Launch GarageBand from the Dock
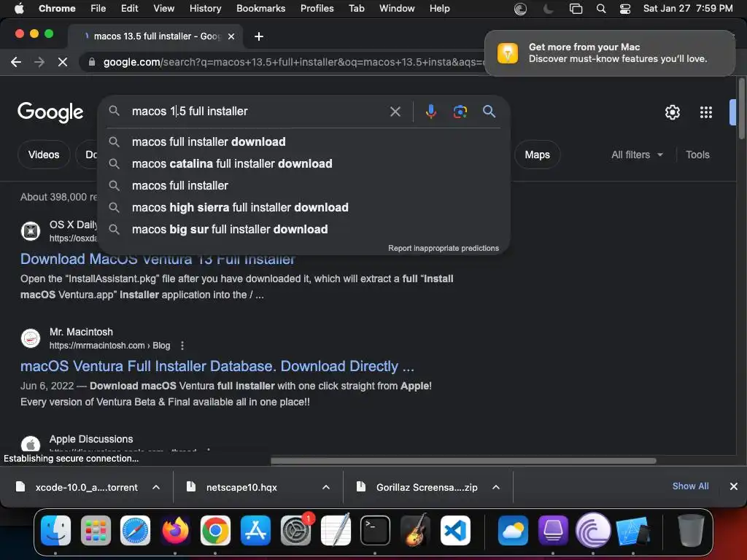747x560 pixels. click(415, 530)
